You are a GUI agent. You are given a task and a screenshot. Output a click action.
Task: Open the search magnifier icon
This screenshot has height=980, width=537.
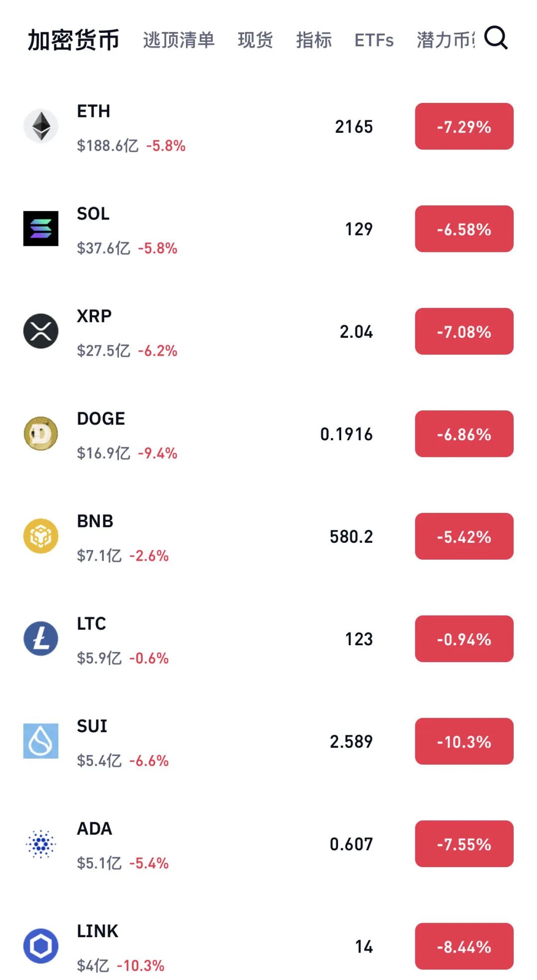click(496, 38)
